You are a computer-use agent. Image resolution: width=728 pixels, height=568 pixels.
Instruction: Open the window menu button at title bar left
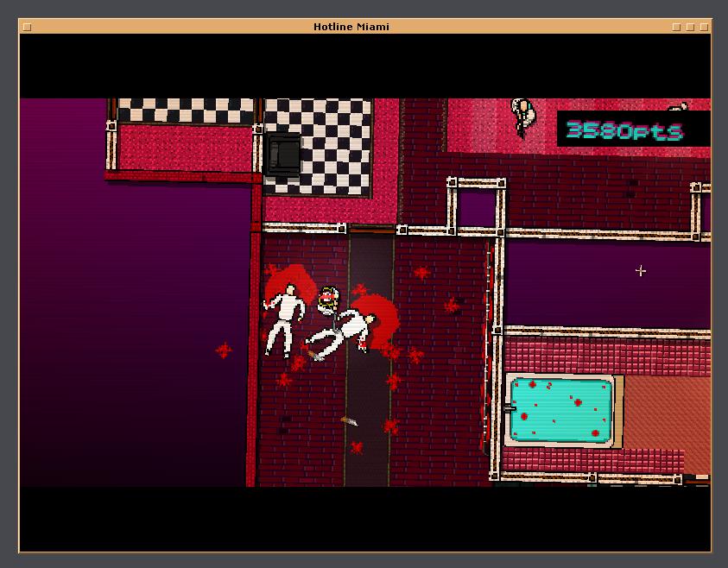(x=28, y=27)
